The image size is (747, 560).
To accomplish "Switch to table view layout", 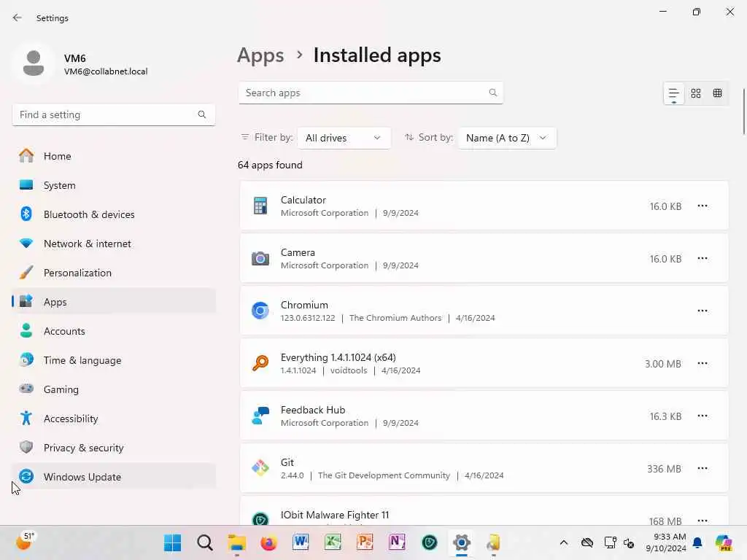I will 718,93.
